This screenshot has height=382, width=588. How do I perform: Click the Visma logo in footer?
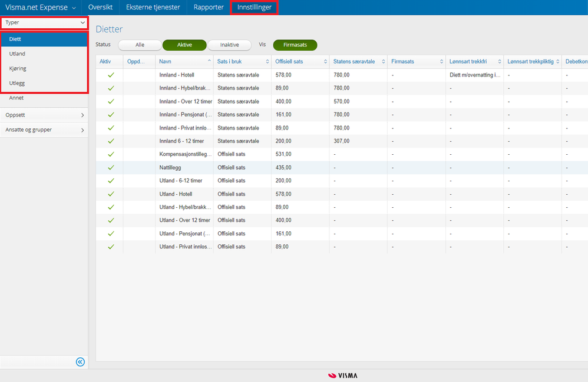(343, 376)
